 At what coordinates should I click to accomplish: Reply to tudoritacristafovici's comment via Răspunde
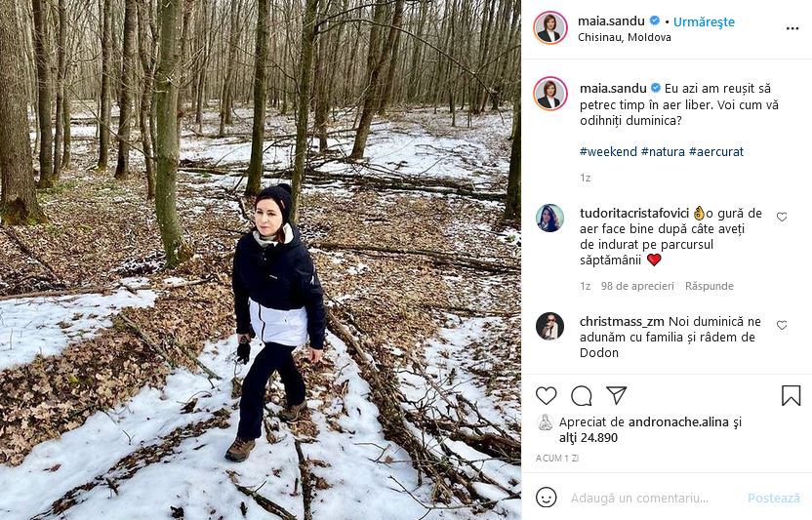(x=710, y=286)
